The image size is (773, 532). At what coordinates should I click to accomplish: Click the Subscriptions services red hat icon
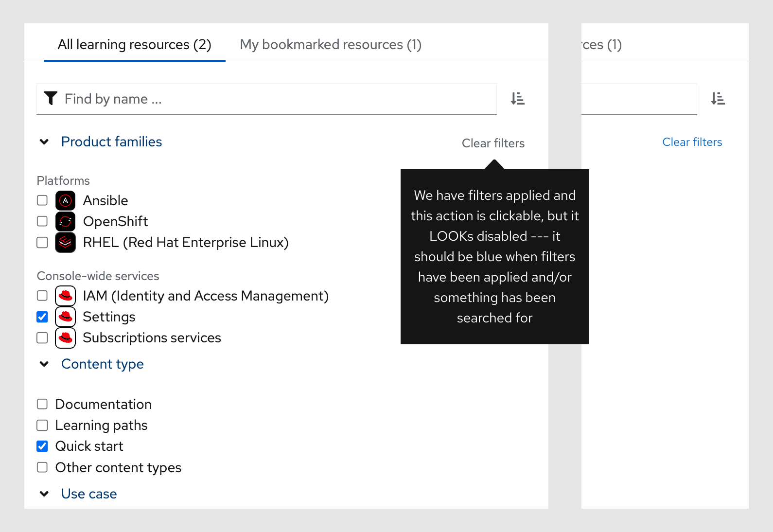point(65,337)
